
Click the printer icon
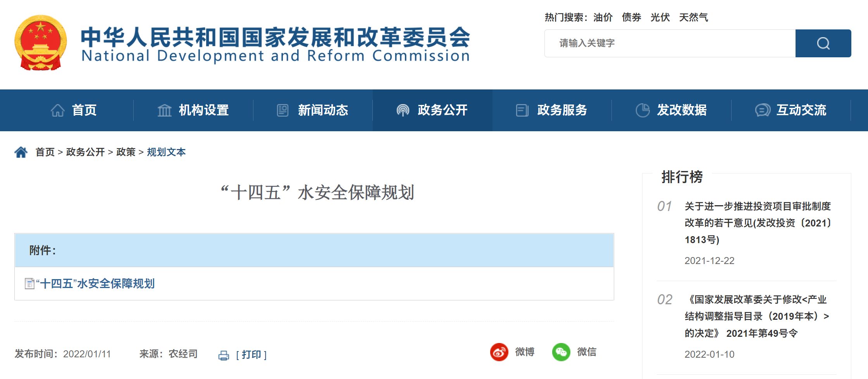[x=224, y=355]
